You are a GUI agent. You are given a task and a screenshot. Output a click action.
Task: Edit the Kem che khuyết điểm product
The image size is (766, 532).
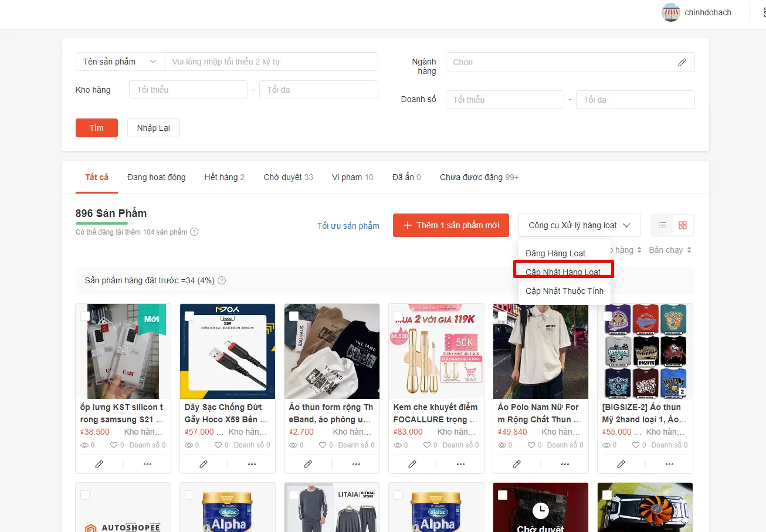pos(412,464)
